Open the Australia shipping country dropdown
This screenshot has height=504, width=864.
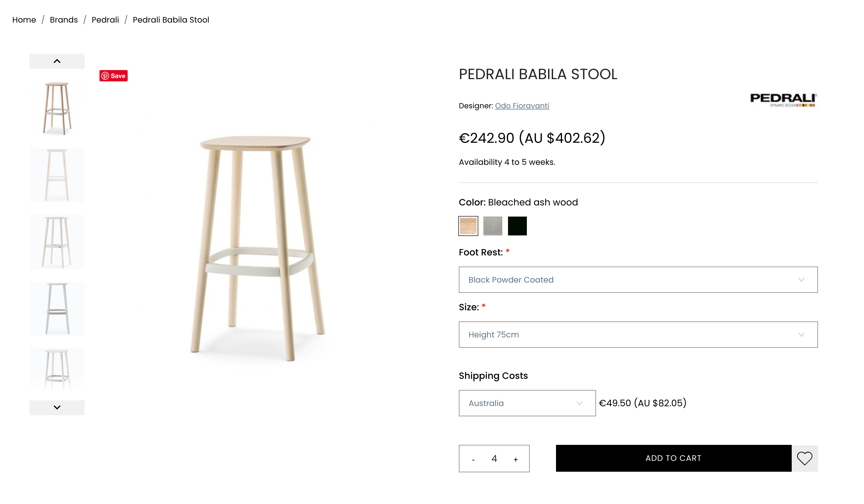(527, 403)
